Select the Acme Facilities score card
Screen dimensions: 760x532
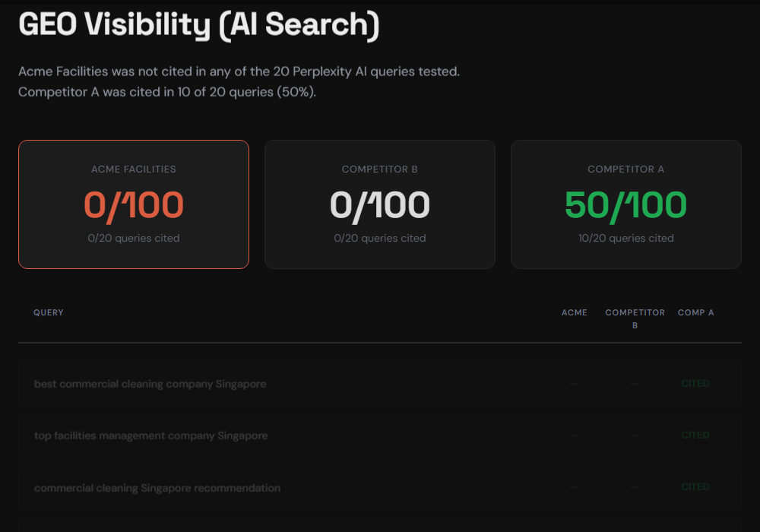pos(134,204)
